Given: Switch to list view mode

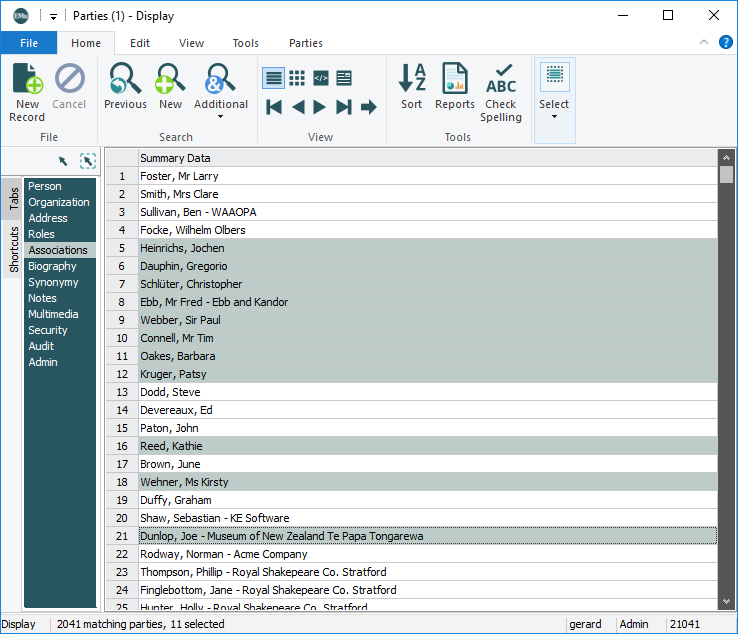Looking at the screenshot, I should point(273,77).
